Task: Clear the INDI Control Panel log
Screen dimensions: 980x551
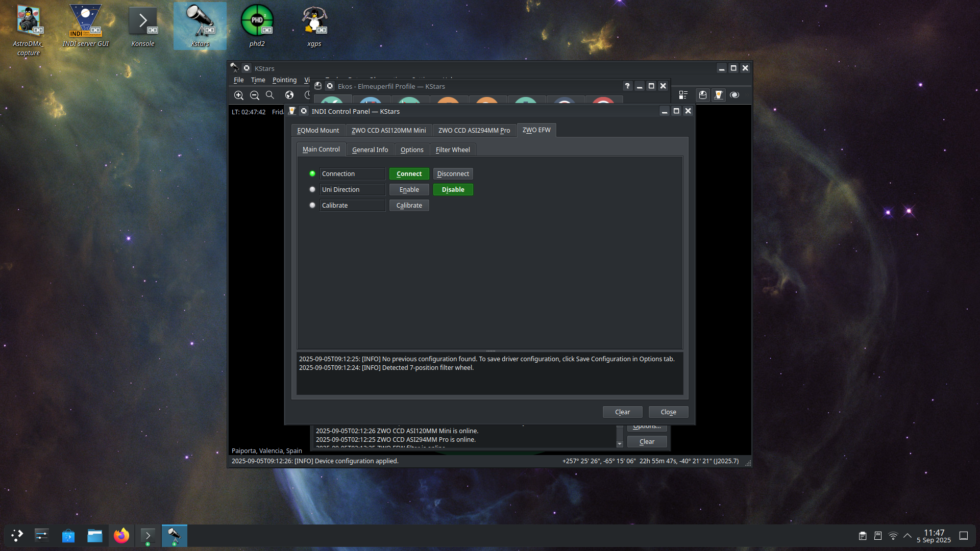Action: click(622, 412)
